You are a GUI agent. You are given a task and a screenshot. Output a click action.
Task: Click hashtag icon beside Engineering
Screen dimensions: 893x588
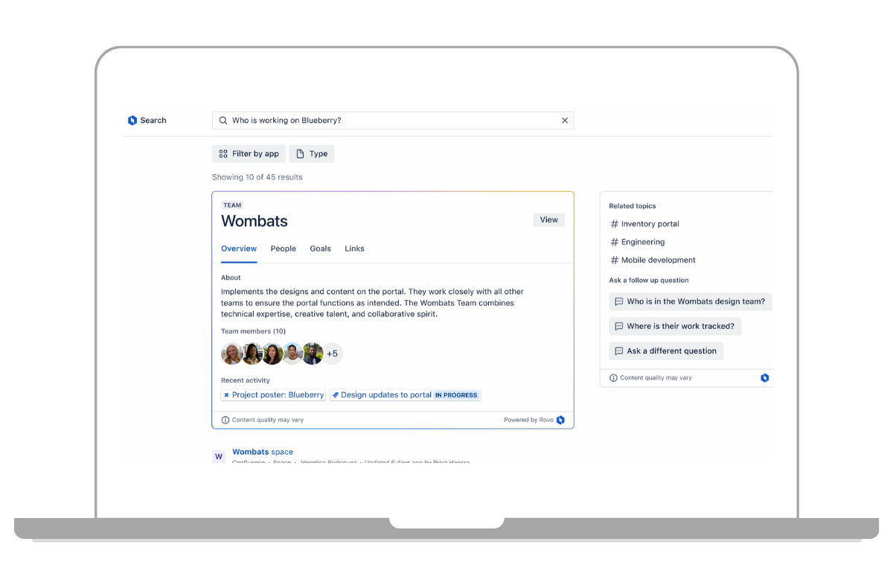tap(615, 242)
